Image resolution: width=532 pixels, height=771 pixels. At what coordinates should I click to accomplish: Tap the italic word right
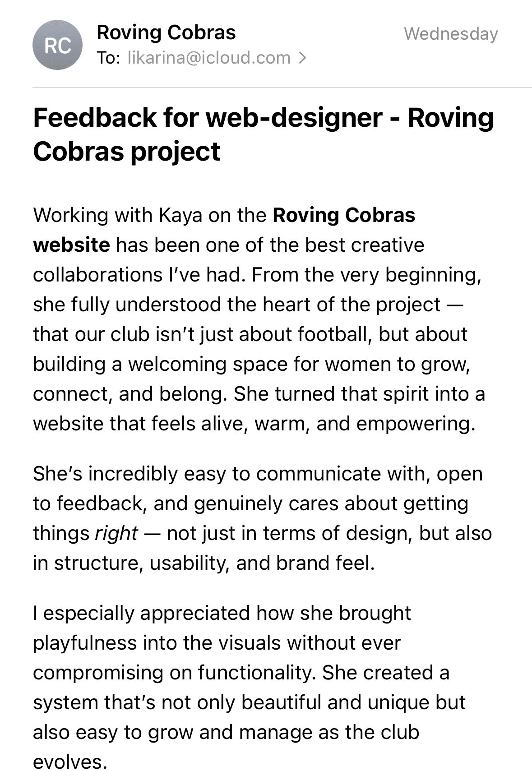[x=116, y=534]
